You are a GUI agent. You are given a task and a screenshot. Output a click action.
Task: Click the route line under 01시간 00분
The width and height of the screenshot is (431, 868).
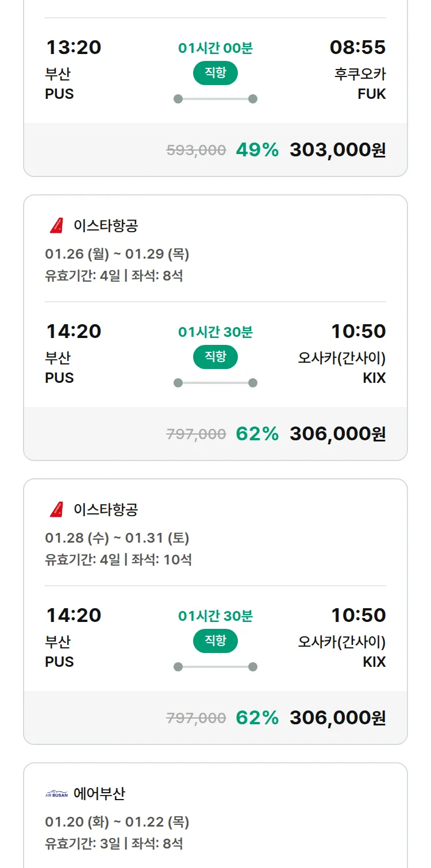(215, 99)
